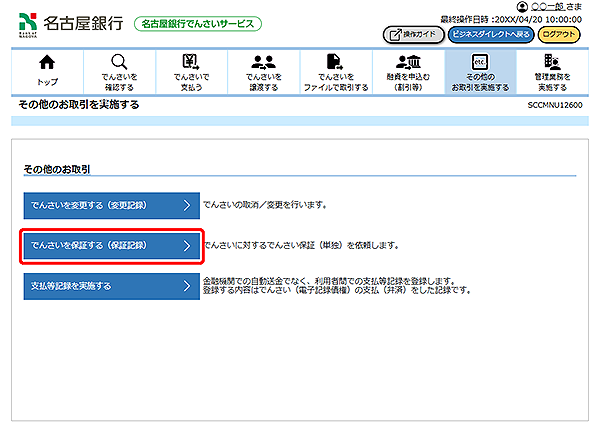Select the でんさいで支払う yen document icon
This screenshot has width=600, height=427.
click(x=191, y=62)
